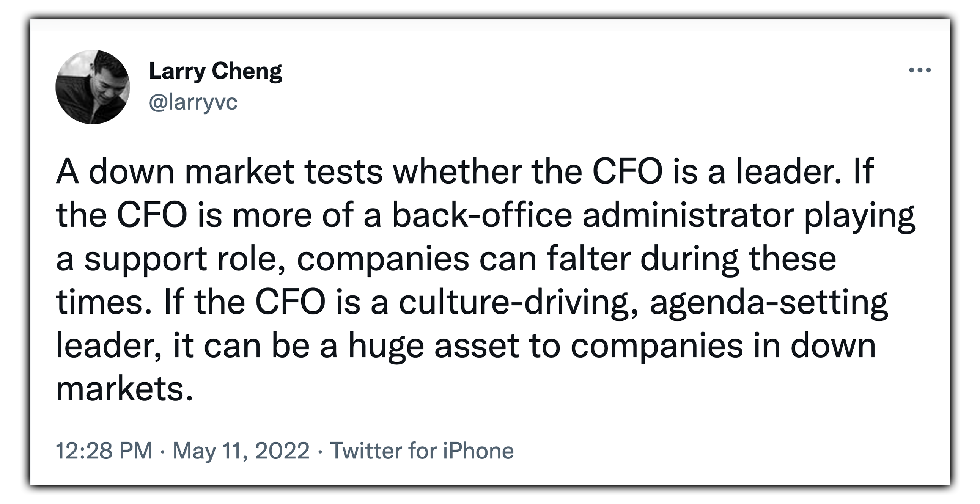Image resolution: width=980 pixels, height=504 pixels.
Task: Click the word 'CFO' in the first line
Action: pos(628,171)
